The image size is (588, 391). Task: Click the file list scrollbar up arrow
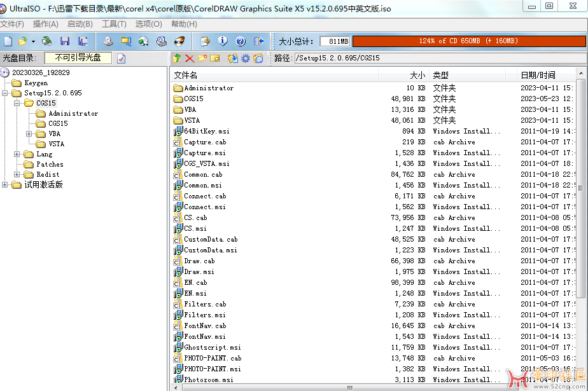pyautogui.click(x=580, y=73)
